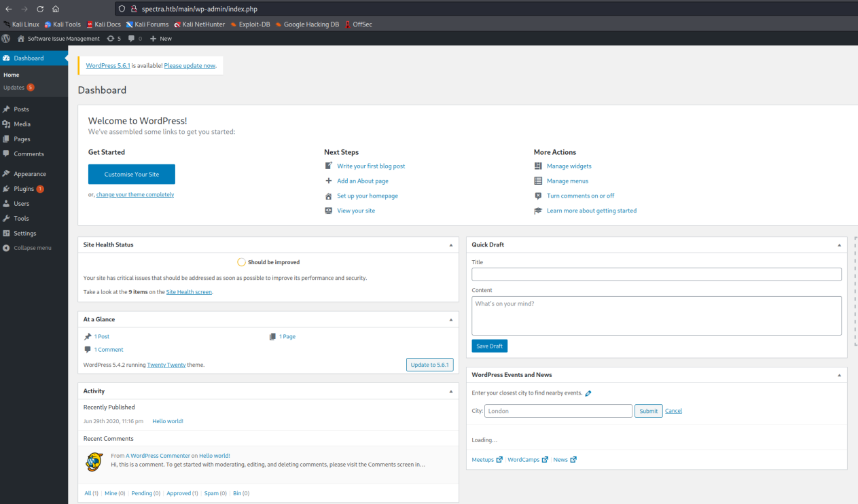Click the New button in admin bar
This screenshot has width=858, height=504.
click(161, 39)
